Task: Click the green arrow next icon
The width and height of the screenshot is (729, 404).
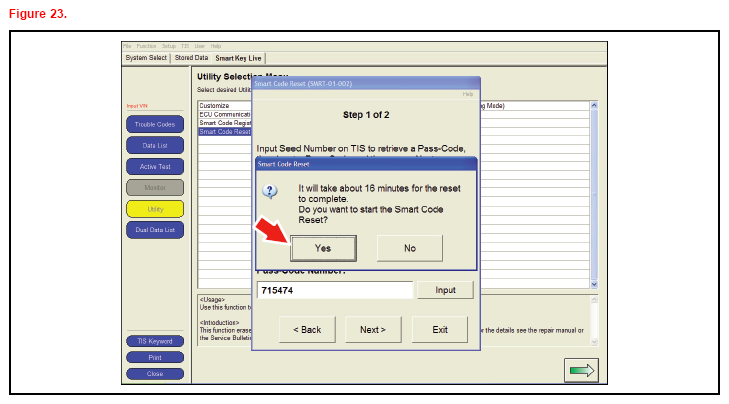Action: pos(581,369)
